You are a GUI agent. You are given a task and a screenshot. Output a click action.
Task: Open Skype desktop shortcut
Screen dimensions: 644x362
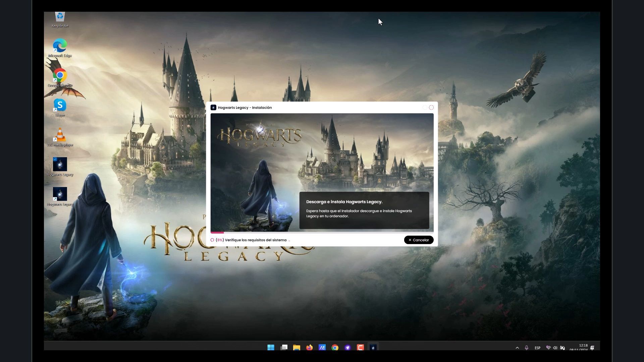point(60,108)
